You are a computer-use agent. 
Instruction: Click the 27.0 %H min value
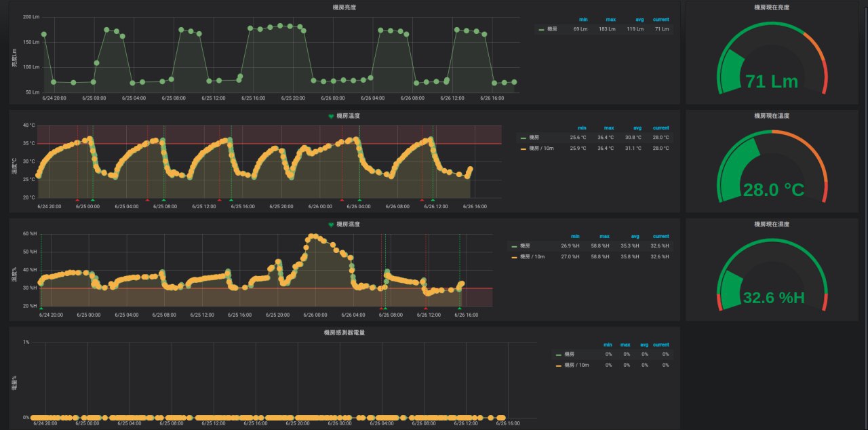tap(570, 256)
